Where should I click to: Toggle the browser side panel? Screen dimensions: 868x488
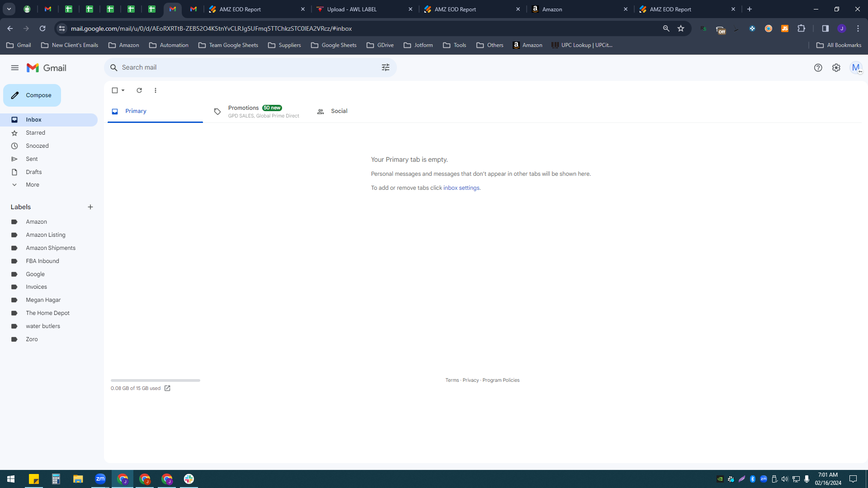[826, 28]
